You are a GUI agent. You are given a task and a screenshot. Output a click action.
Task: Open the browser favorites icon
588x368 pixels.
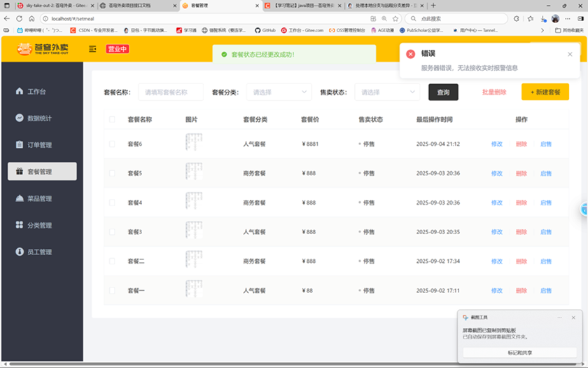click(x=531, y=18)
